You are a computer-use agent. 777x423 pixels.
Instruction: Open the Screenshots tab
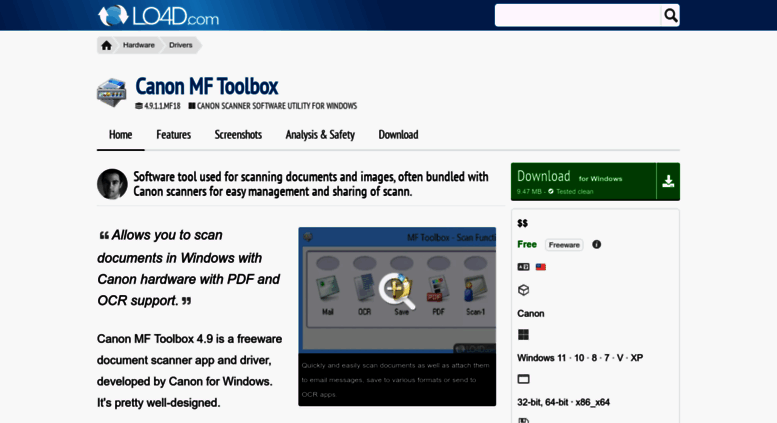tap(238, 135)
